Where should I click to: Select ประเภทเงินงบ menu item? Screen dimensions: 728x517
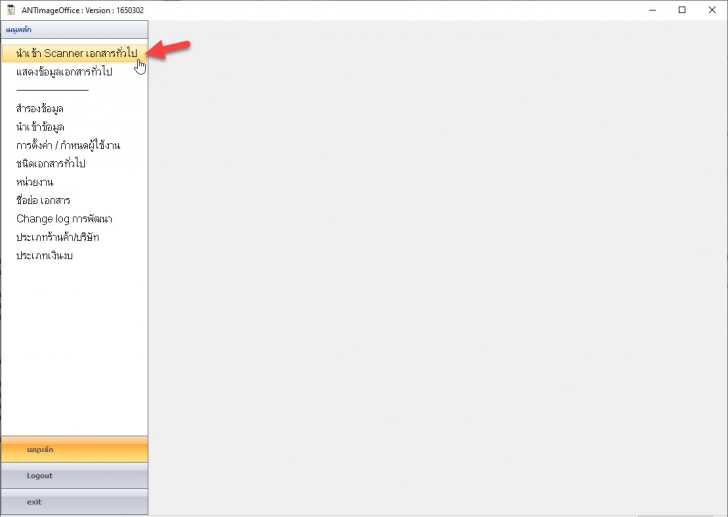(x=44, y=256)
